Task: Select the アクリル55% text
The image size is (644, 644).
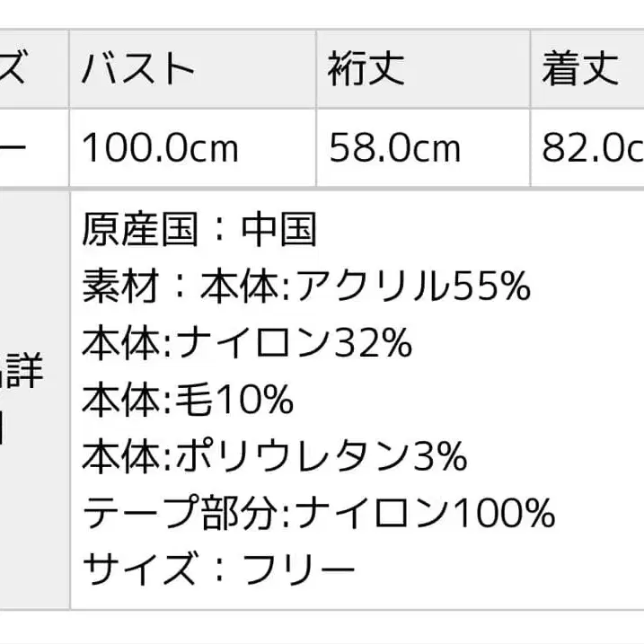Action: point(413,287)
